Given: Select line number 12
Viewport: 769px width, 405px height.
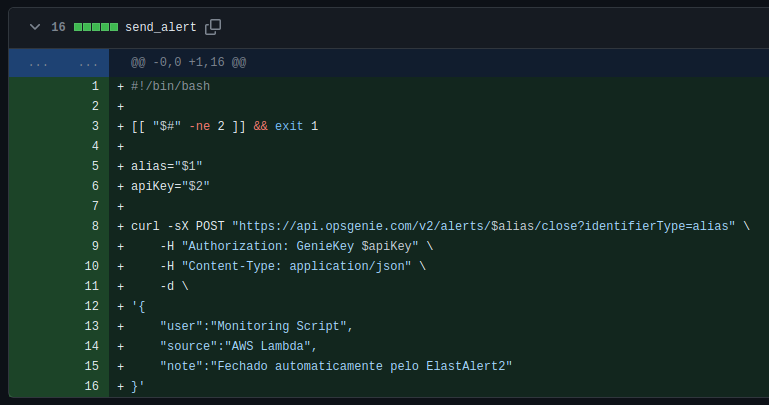Looking at the screenshot, I should pyautogui.click(x=92, y=306).
